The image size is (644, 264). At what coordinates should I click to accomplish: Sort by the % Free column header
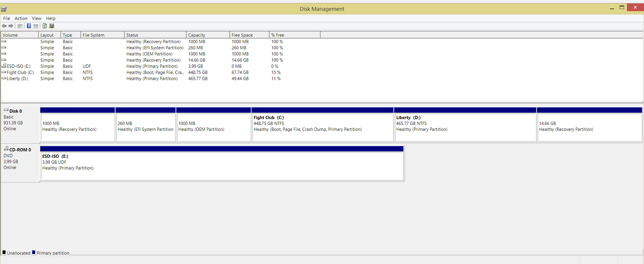295,35
